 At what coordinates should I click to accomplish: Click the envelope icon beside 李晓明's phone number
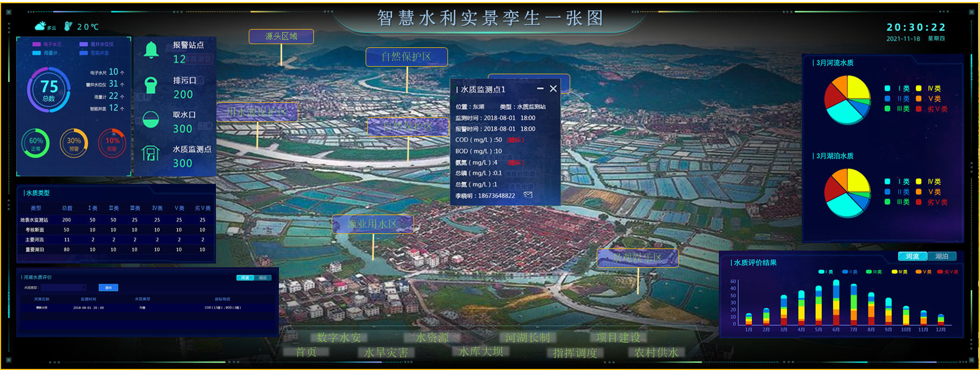[528, 195]
